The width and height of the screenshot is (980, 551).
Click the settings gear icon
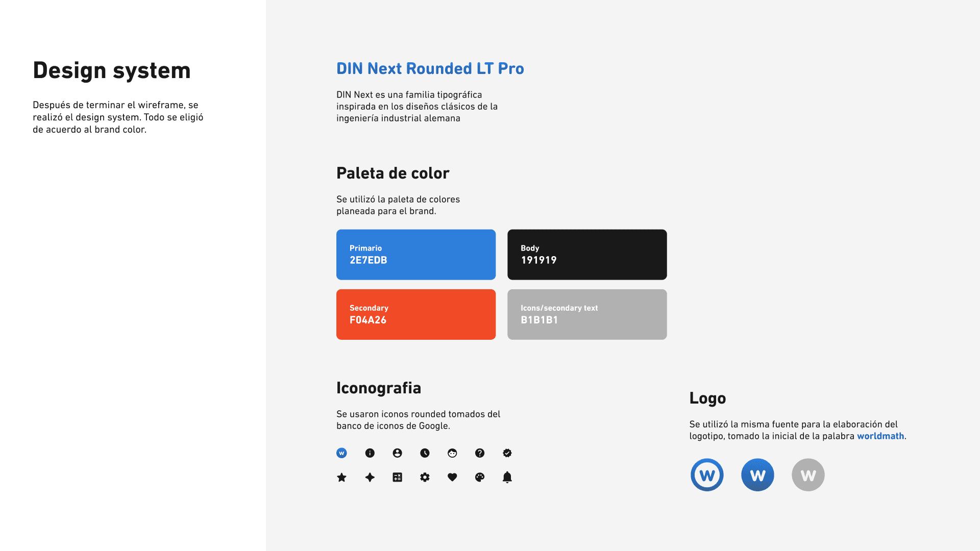pyautogui.click(x=425, y=478)
